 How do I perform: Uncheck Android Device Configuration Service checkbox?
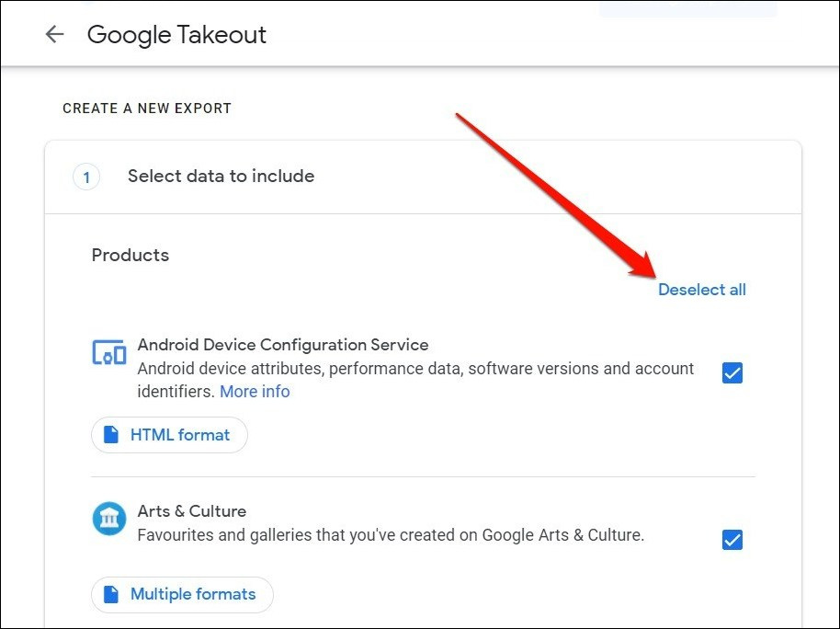pyautogui.click(x=732, y=372)
